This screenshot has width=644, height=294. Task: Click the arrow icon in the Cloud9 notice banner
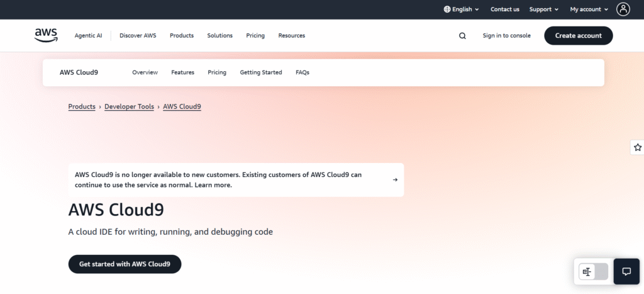point(395,180)
